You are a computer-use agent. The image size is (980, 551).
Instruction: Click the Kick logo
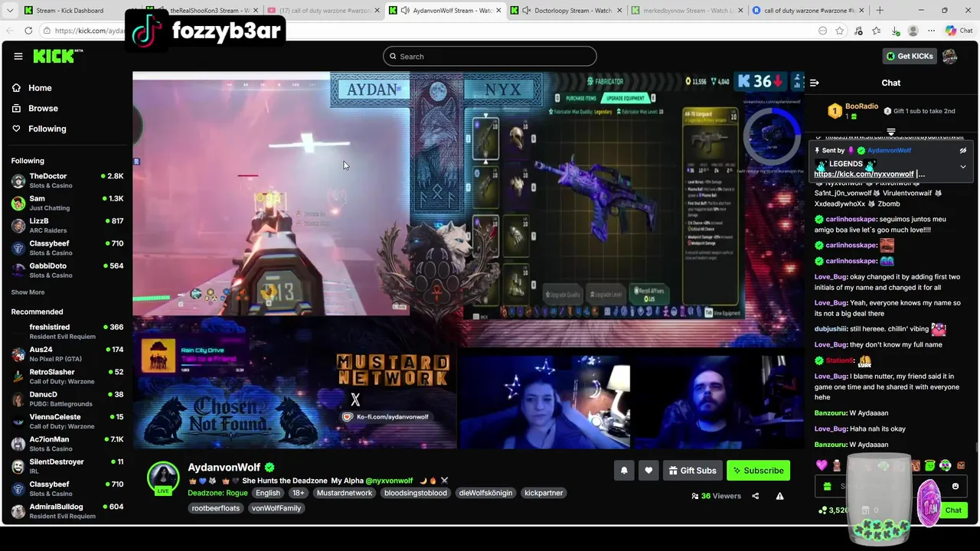tap(58, 56)
